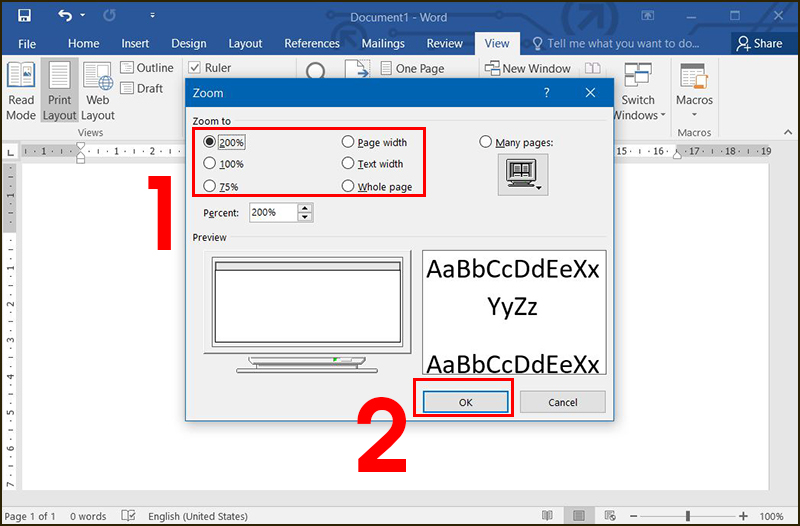This screenshot has height=526, width=800.
Task: Select the 100% zoom radio button
Action: click(209, 163)
